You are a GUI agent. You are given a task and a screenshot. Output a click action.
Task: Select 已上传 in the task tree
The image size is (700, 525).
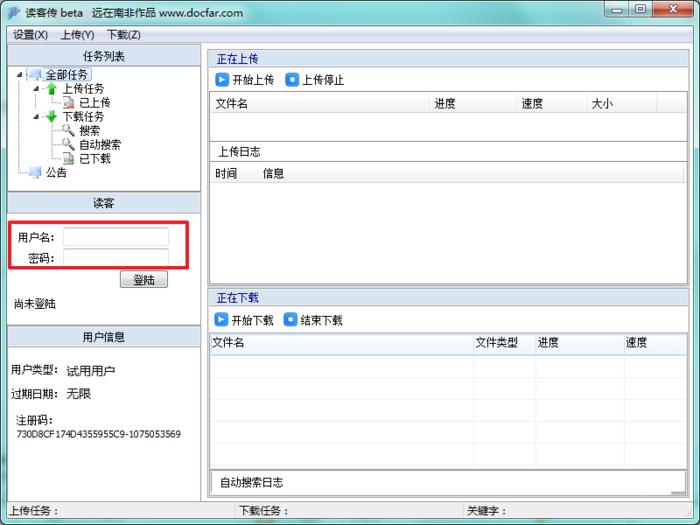95,103
